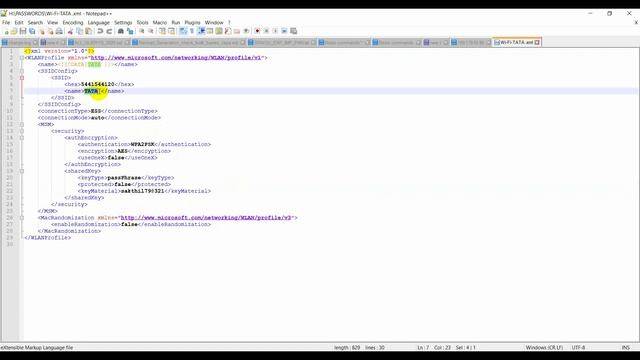Click the AES encryption value
Image resolution: width=640 pixels, height=360 pixels.
tap(122, 151)
